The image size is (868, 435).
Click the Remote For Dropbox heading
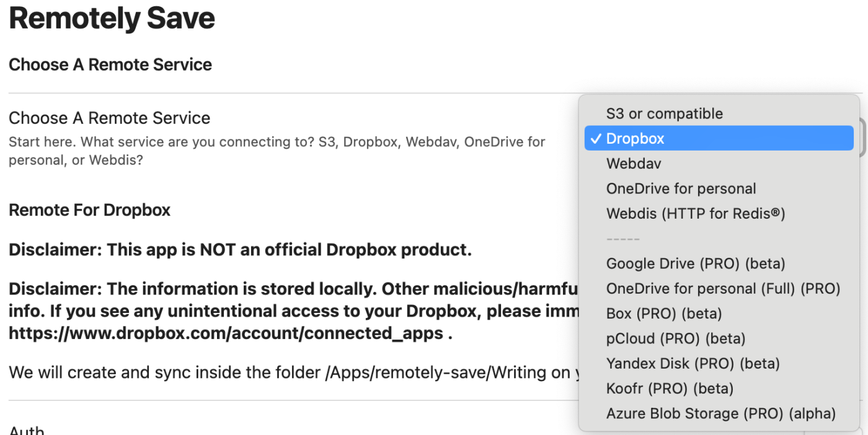click(89, 210)
